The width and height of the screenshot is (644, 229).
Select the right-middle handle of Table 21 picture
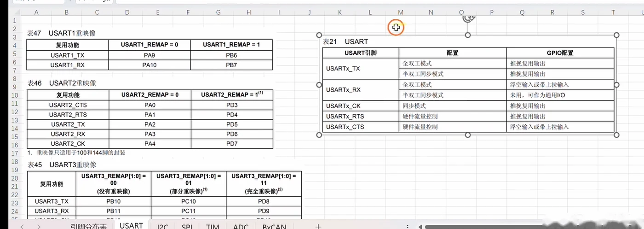coord(617,85)
